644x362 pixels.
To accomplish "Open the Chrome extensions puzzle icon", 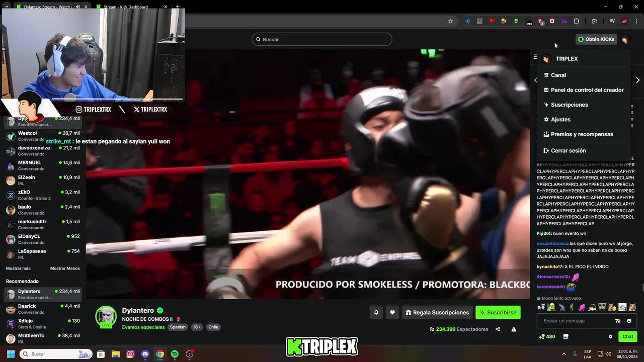I will point(577,21).
